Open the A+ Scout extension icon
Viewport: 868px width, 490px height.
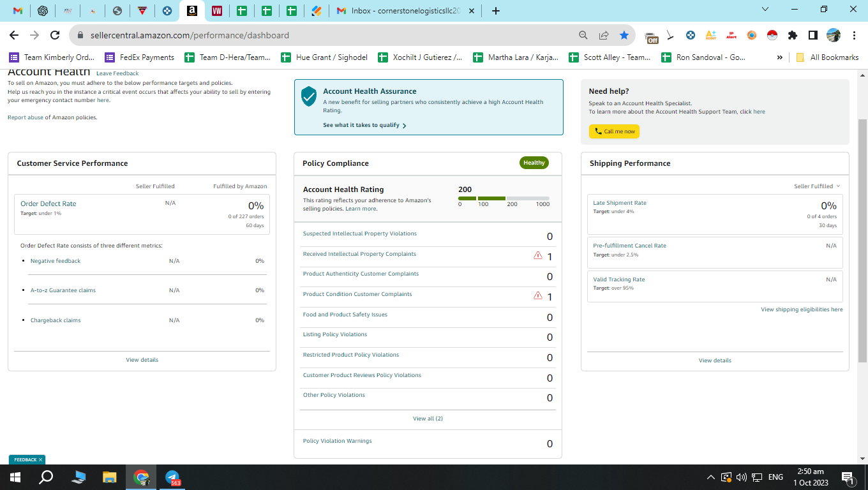point(711,35)
